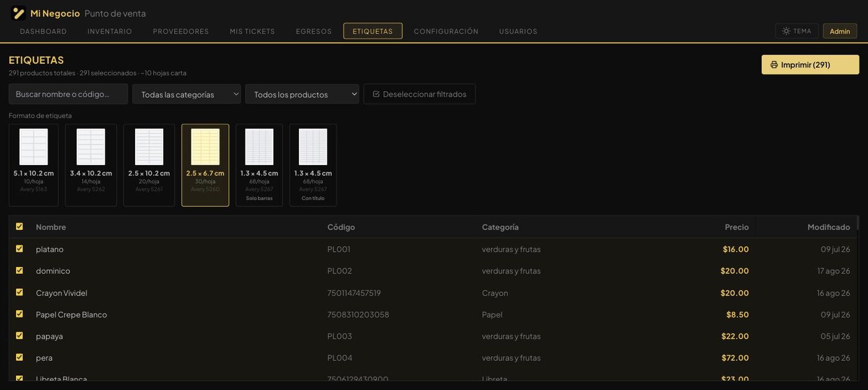Viewport: 868px width, 390px height.
Task: Choose the 3.4 x 10.2 cm Avery 5262 format
Action: pyautogui.click(x=91, y=165)
